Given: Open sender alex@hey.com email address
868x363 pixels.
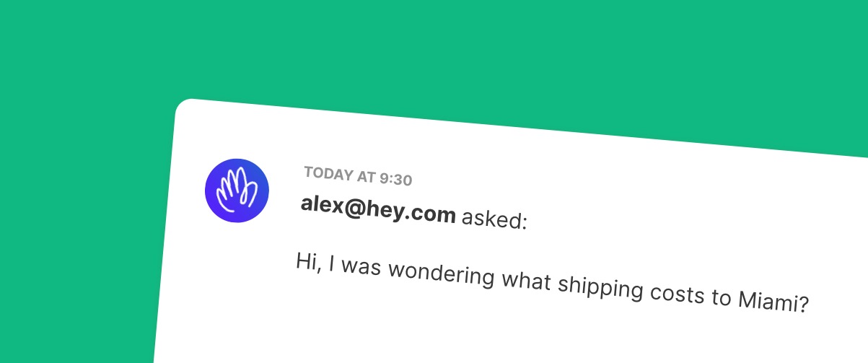Looking at the screenshot, I should tap(378, 209).
